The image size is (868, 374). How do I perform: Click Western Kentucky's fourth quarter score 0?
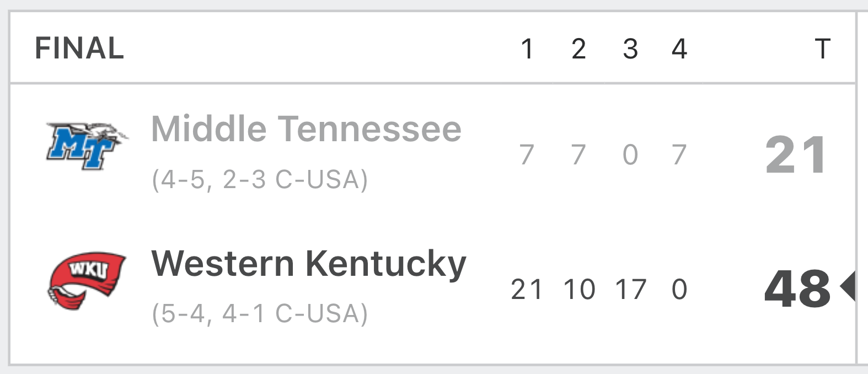coord(679,290)
